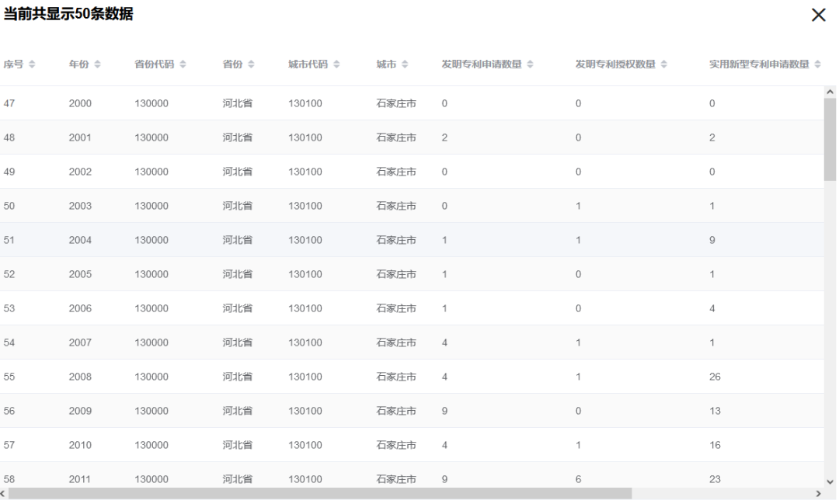Click 实用新型 value 26 in 2008 row
The height and width of the screenshot is (504, 839).
click(x=715, y=377)
